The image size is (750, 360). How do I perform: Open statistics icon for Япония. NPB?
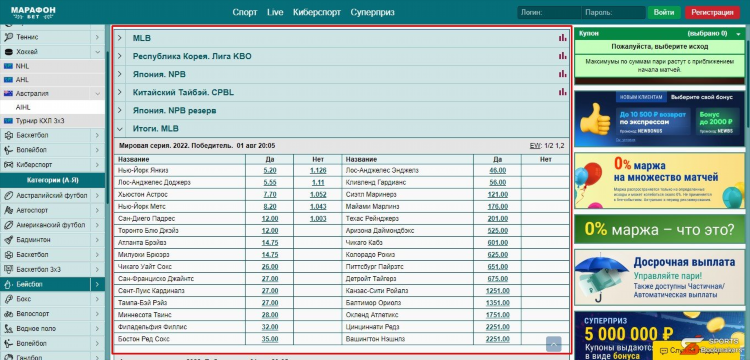pyautogui.click(x=562, y=74)
